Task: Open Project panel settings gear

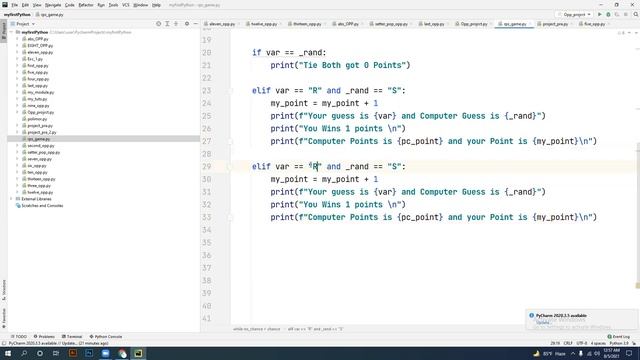Action: coord(187,24)
